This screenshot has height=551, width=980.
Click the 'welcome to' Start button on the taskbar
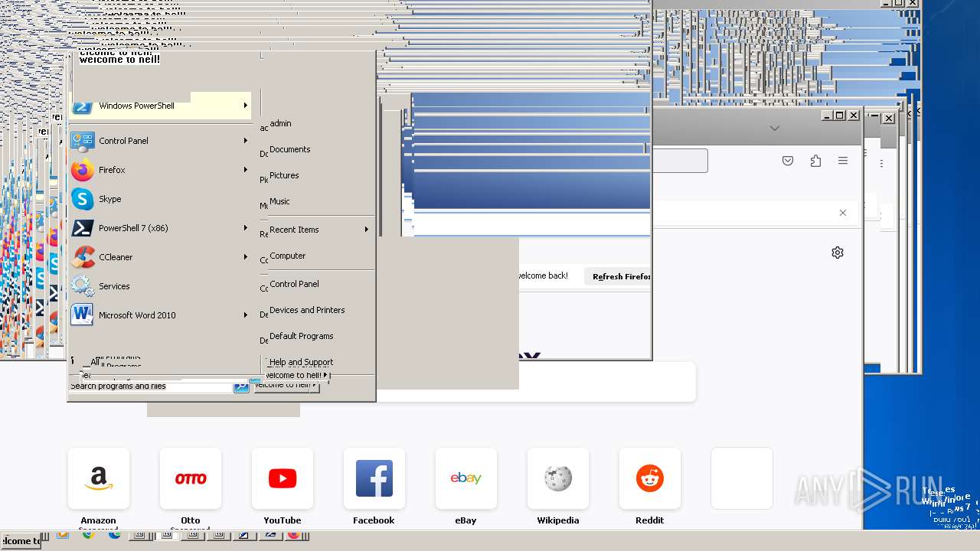coord(21,540)
